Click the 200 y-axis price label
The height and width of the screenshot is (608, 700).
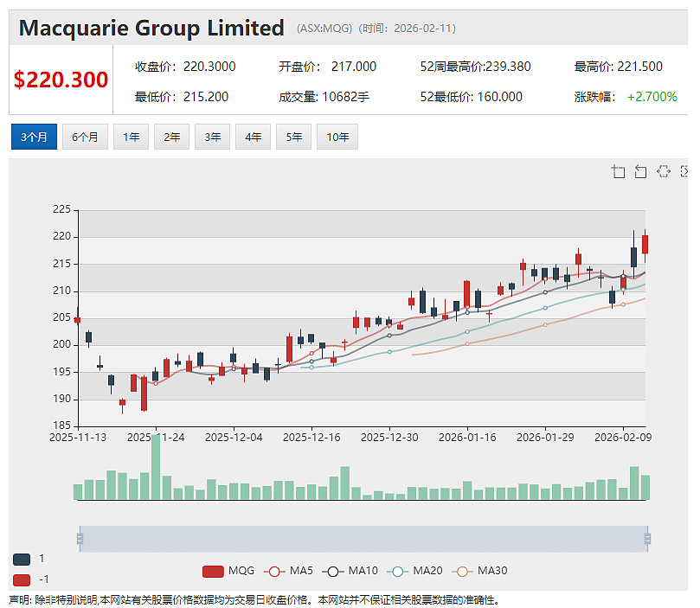pos(62,344)
